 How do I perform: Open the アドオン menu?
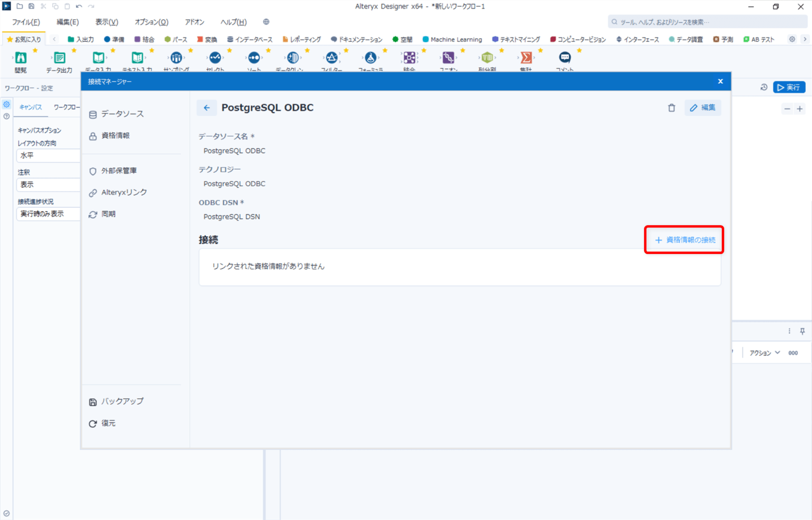click(194, 22)
